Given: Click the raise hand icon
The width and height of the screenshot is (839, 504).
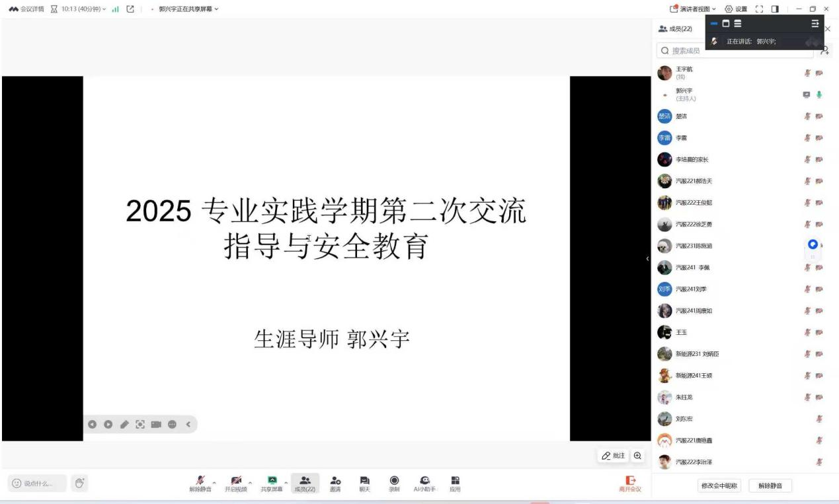Looking at the screenshot, I should (79, 484).
